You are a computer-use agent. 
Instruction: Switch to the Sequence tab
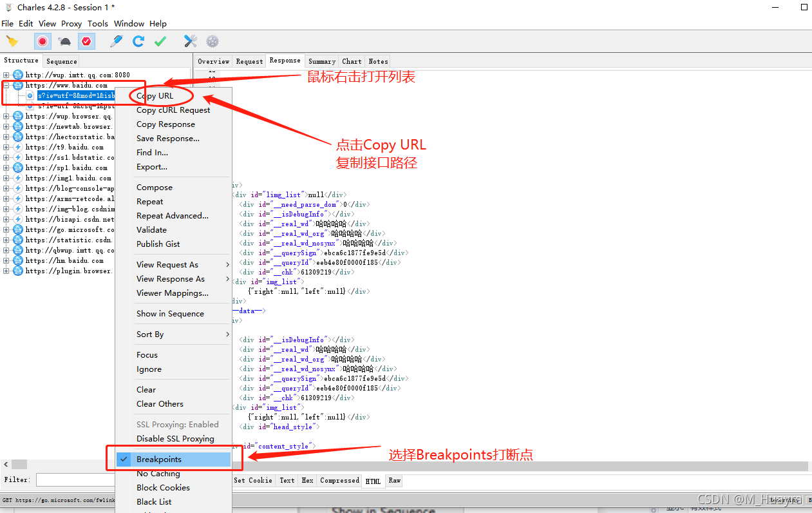click(x=62, y=61)
